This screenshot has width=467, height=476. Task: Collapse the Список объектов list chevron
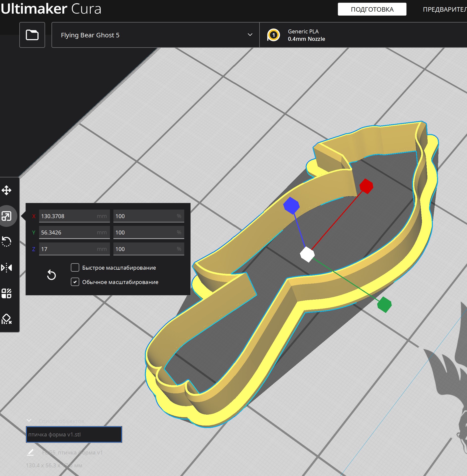29,421
